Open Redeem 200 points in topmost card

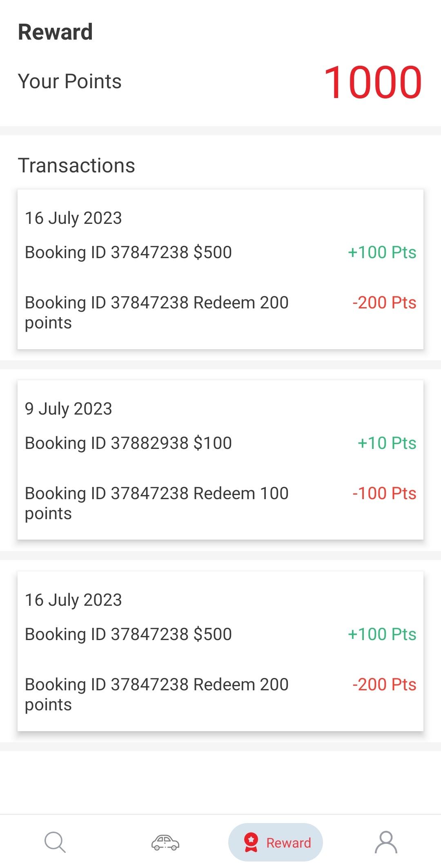click(156, 312)
